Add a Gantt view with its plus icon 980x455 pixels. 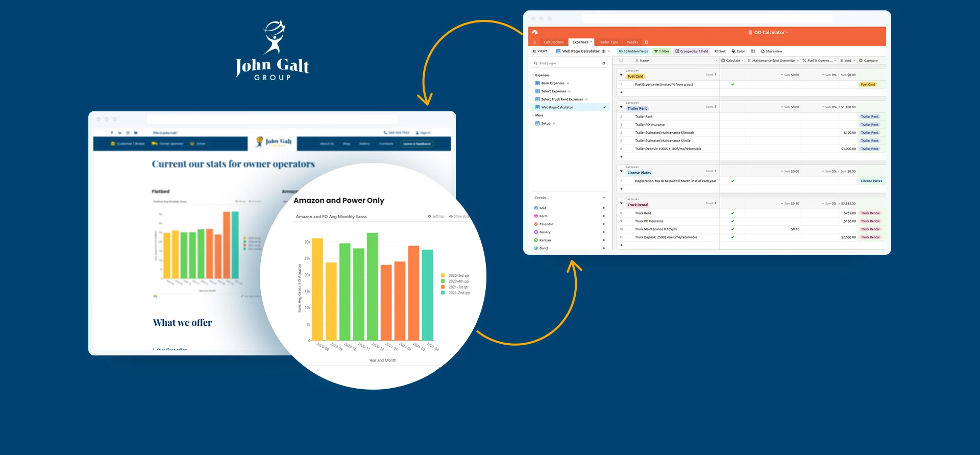point(604,248)
